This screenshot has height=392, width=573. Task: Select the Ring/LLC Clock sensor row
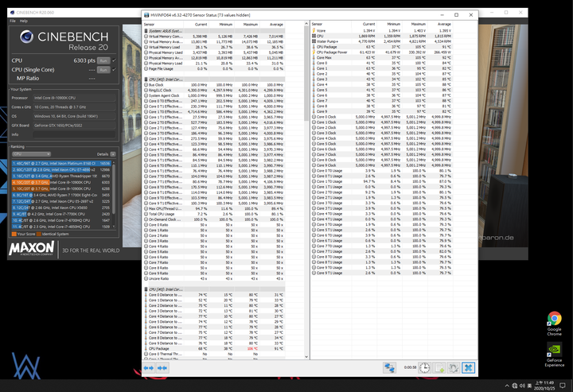[x=214, y=90]
